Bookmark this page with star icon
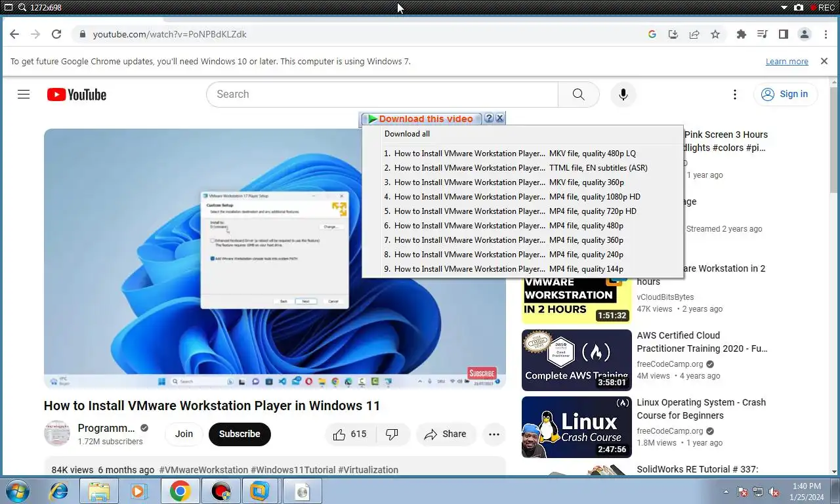The image size is (840, 504). tap(715, 34)
